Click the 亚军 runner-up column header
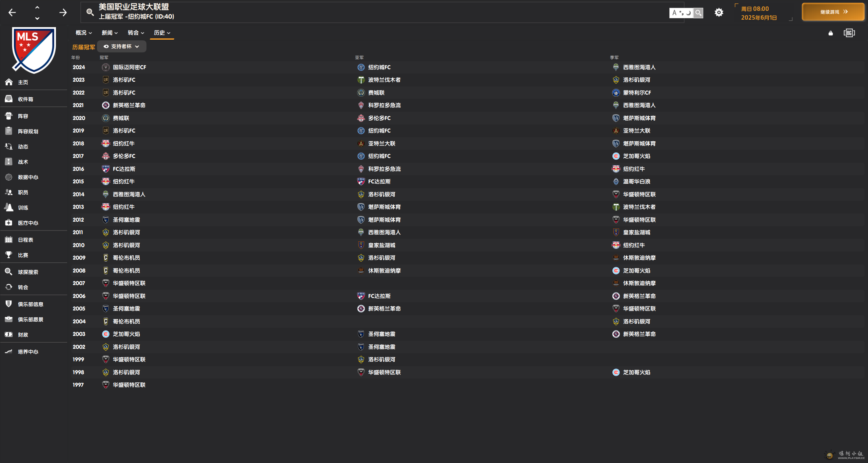868x463 pixels. pyautogui.click(x=359, y=58)
